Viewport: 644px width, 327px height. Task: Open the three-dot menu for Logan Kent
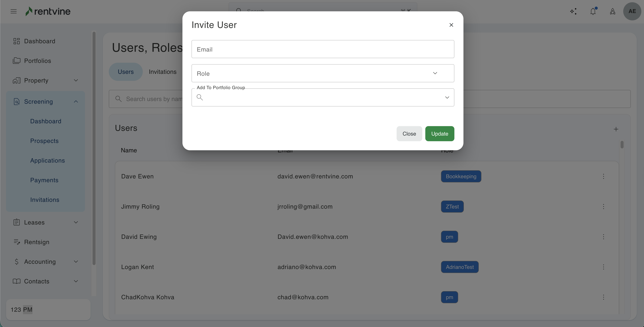(x=604, y=267)
